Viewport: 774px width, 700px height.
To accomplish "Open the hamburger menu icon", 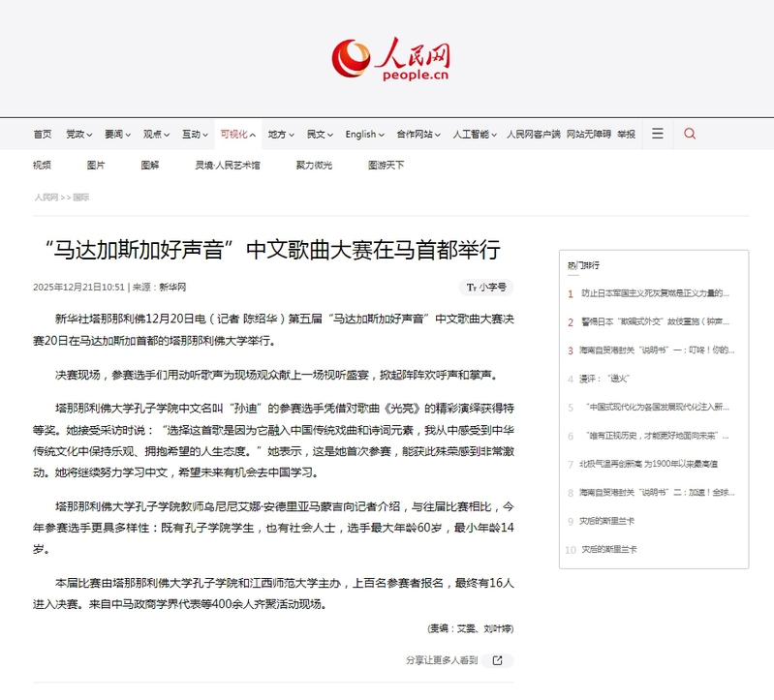I will click(x=658, y=134).
